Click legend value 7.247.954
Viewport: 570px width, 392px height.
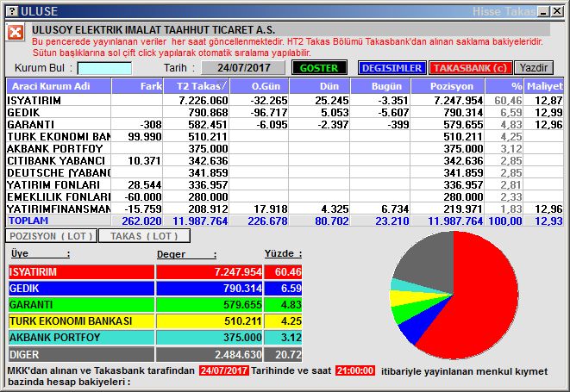pos(238,271)
